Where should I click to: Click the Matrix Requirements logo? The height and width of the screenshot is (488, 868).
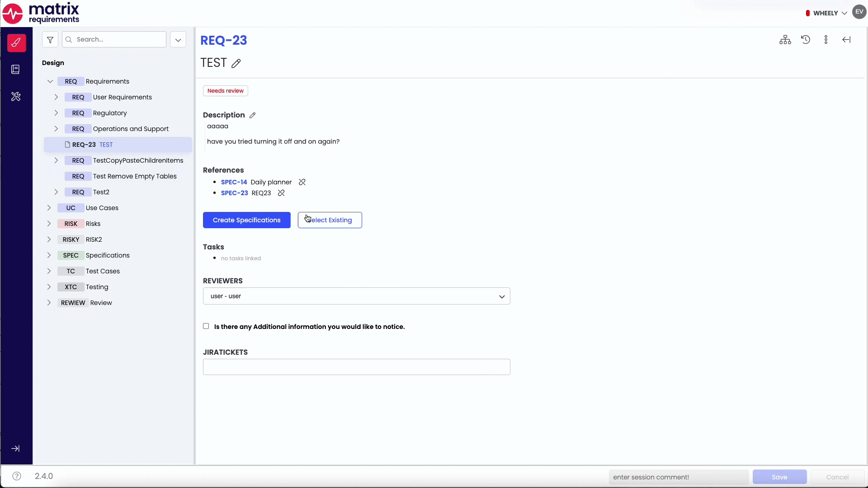[41, 13]
